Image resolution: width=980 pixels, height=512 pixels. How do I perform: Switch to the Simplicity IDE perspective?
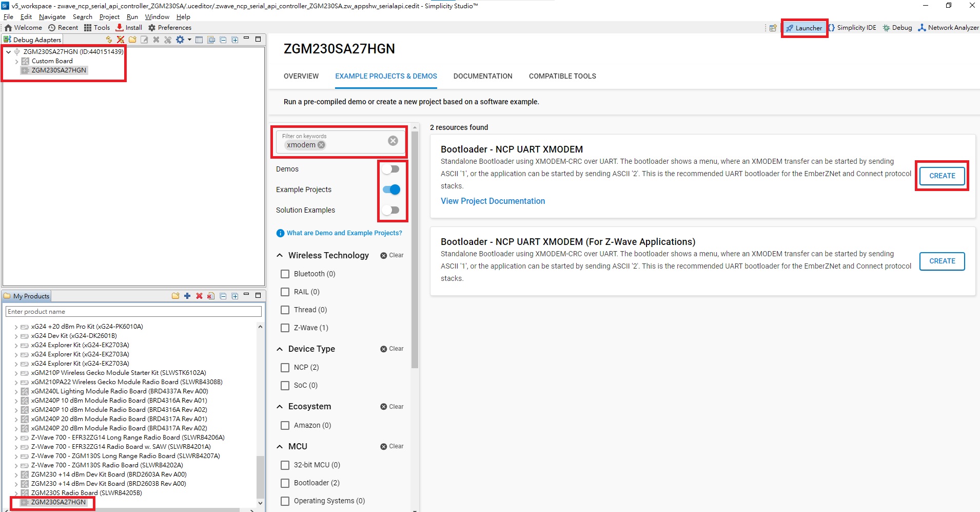[x=852, y=28]
